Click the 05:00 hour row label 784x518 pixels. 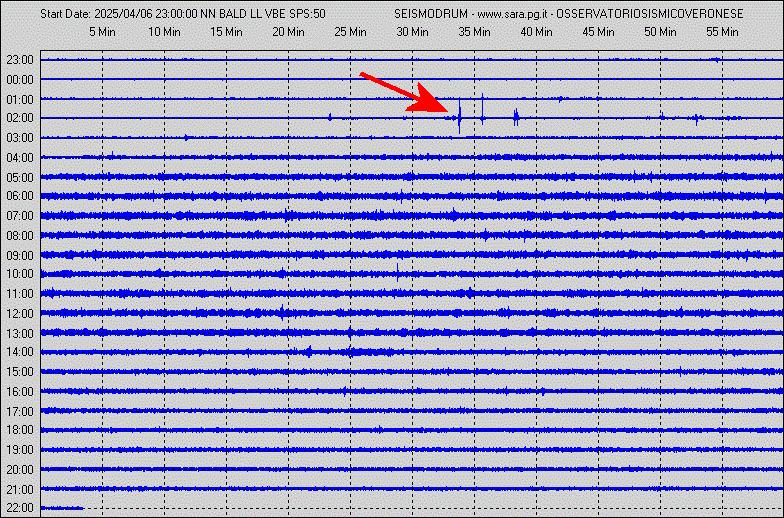20,178
